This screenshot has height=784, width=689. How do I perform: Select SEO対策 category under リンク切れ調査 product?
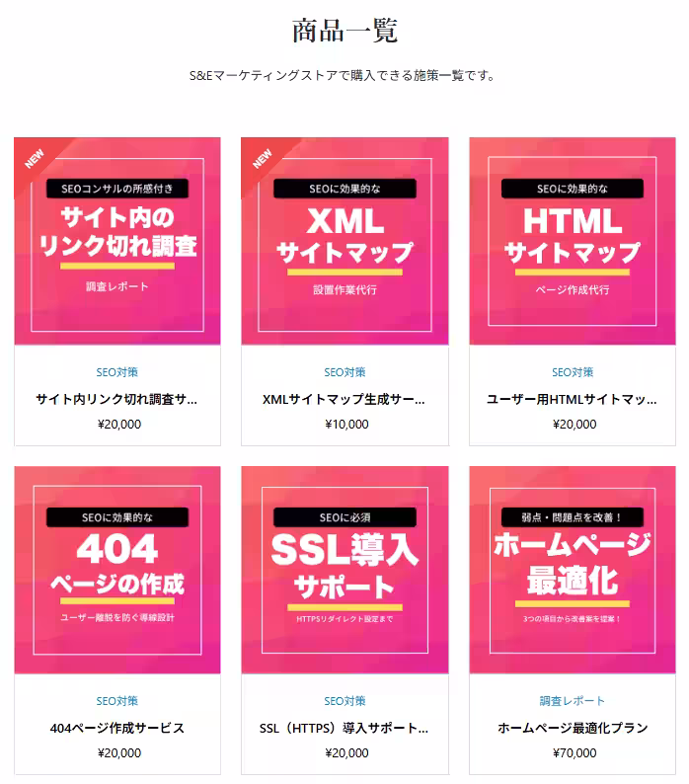click(x=117, y=372)
